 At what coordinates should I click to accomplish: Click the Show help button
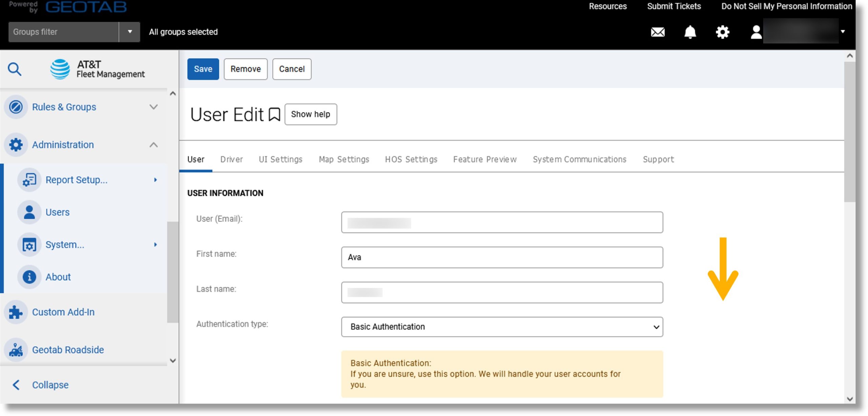(311, 115)
